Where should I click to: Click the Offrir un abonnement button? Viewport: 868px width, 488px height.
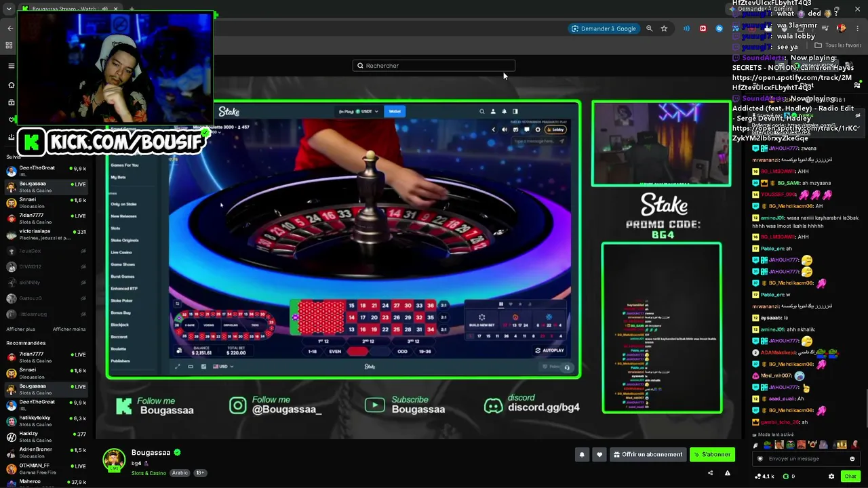click(648, 455)
